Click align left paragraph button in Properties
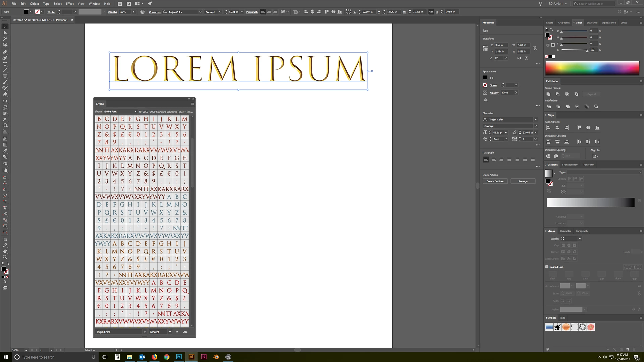The image size is (644, 362). [x=486, y=160]
